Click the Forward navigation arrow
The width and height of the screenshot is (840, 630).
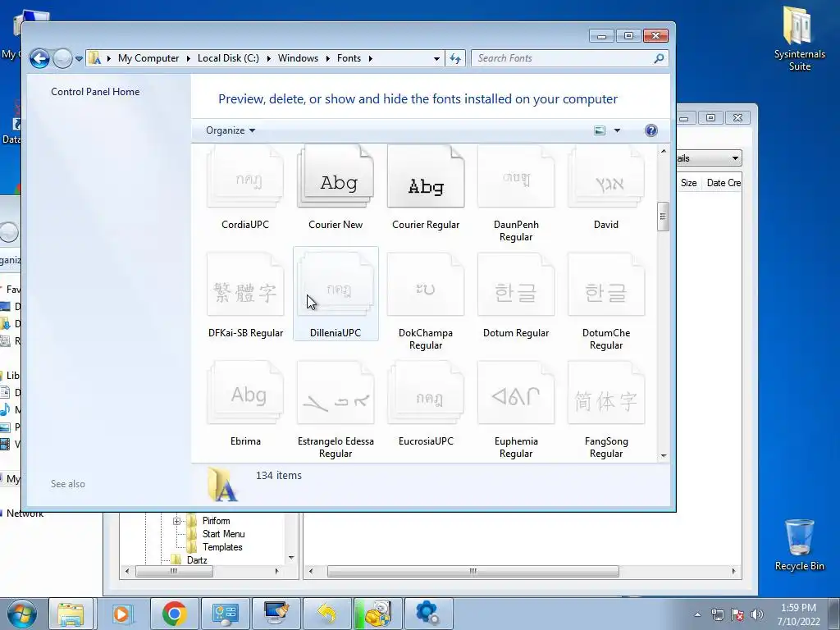pos(62,58)
